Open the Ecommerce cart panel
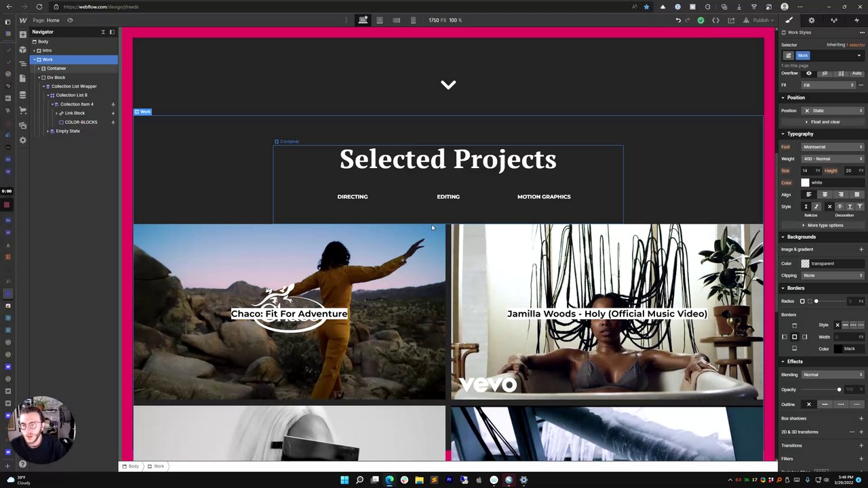The width and height of the screenshot is (868, 488). point(22,110)
